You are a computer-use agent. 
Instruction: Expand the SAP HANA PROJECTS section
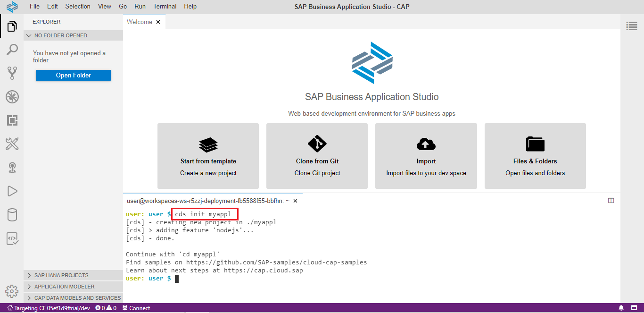click(x=61, y=275)
